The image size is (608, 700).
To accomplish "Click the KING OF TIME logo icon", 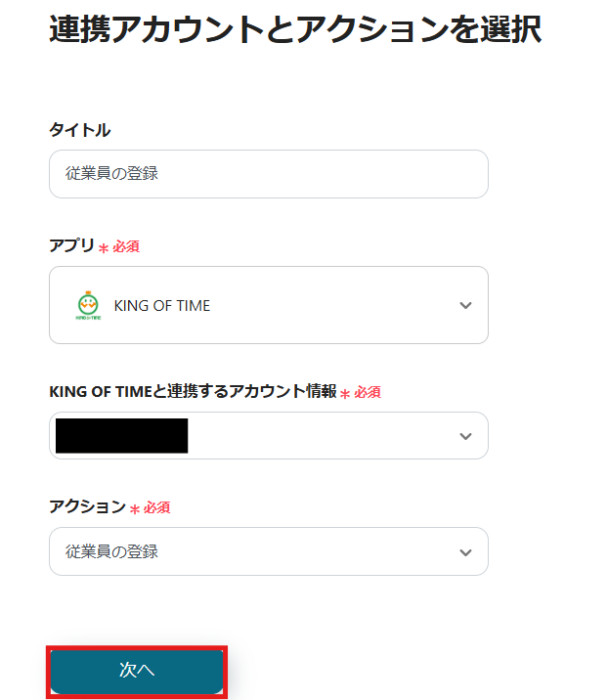I will 89,306.
